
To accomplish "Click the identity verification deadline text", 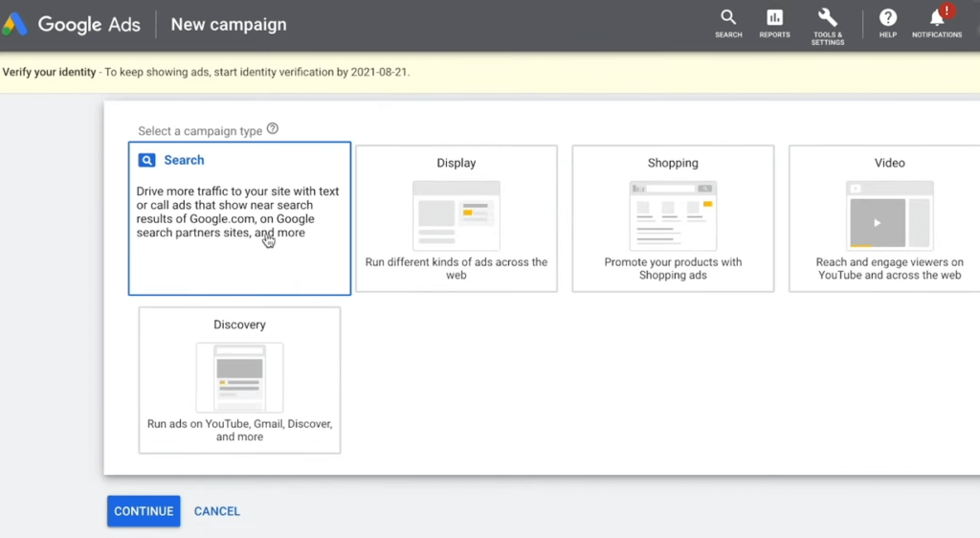I will tap(256, 72).
